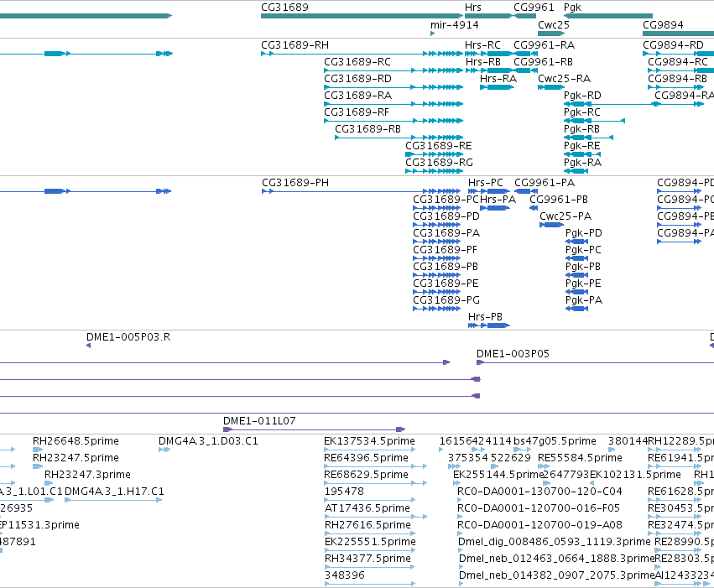Select the RC0-DA0001-130700-120-C04 EST
Image resolution: width=714 pixels, height=588 pixels.
[x=460, y=501]
